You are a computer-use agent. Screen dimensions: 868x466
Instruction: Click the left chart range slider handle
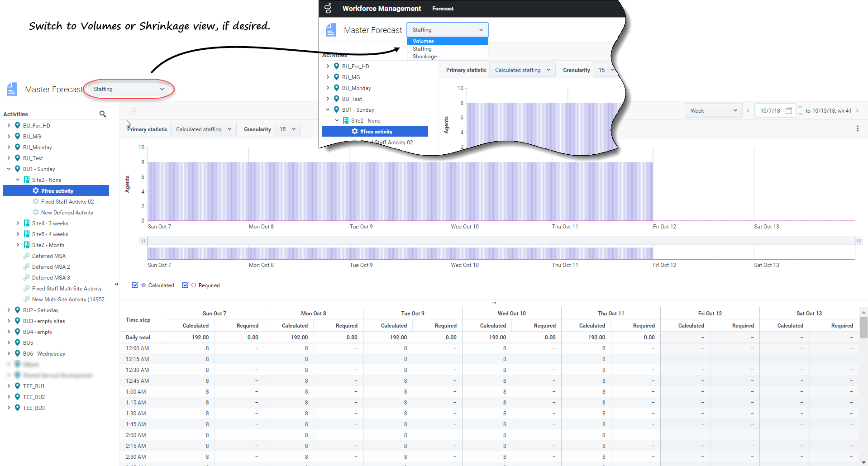[143, 241]
